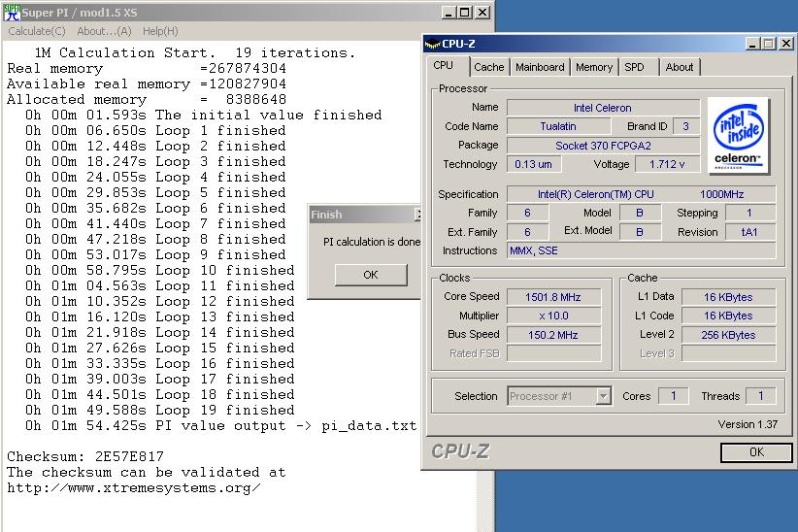Click the Finish dialog title bar
Image resolution: width=798 pixels, height=532 pixels.
point(364,215)
